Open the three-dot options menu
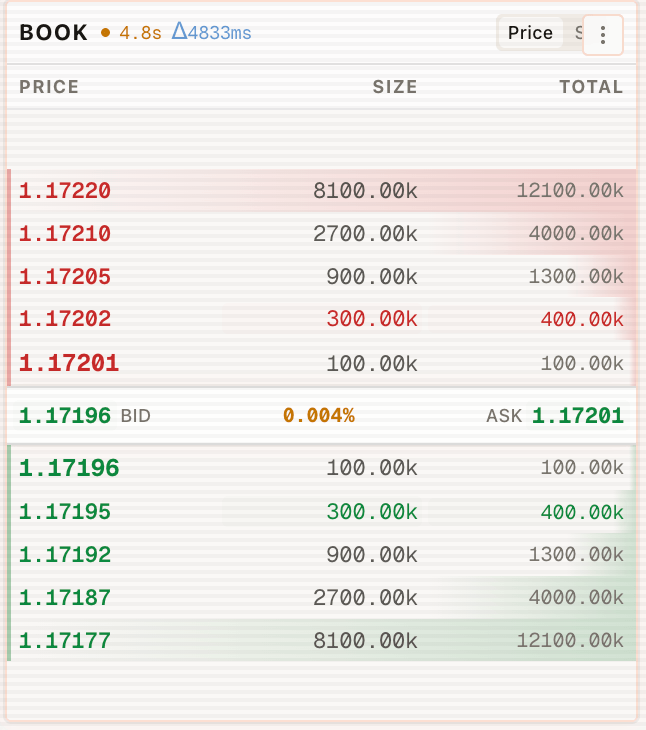This screenshot has height=730, width=646. (x=603, y=35)
